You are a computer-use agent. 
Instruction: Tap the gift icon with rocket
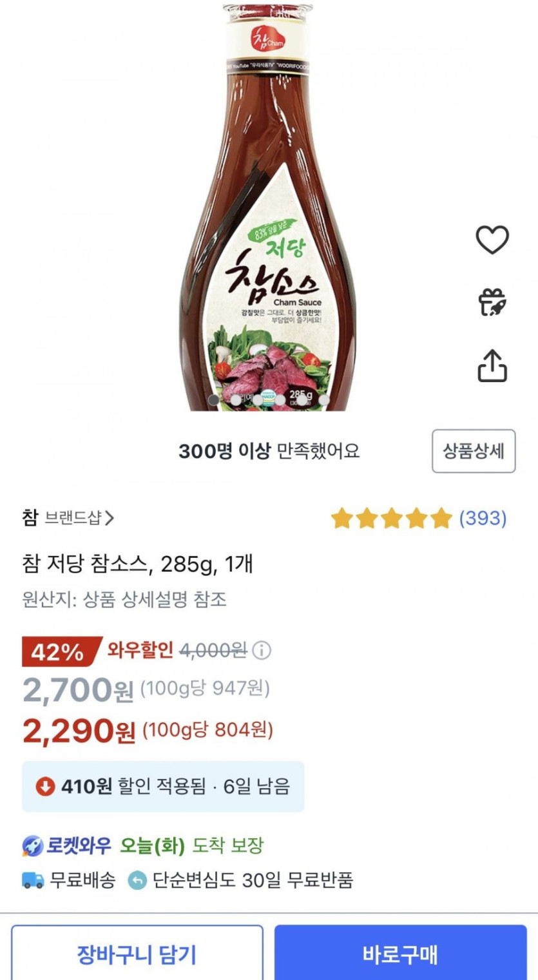tap(492, 302)
